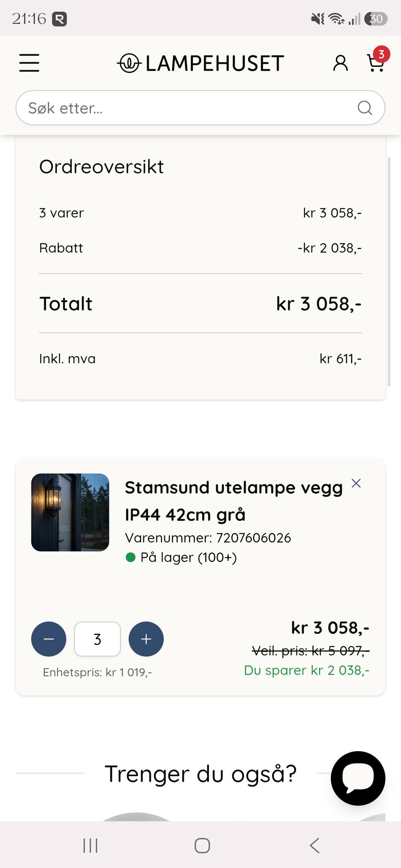This screenshot has height=868, width=401.
Task: Click the Søk etter search field
Action: point(200,108)
